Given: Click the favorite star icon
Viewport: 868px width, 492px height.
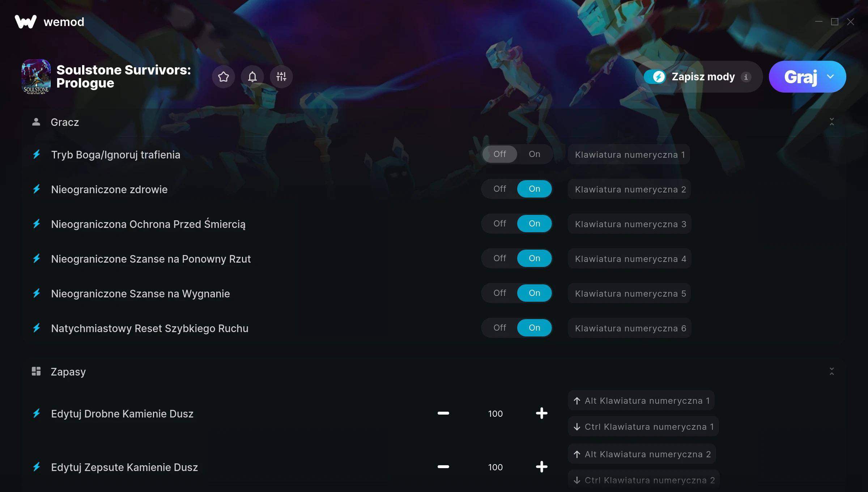Looking at the screenshot, I should pyautogui.click(x=224, y=77).
